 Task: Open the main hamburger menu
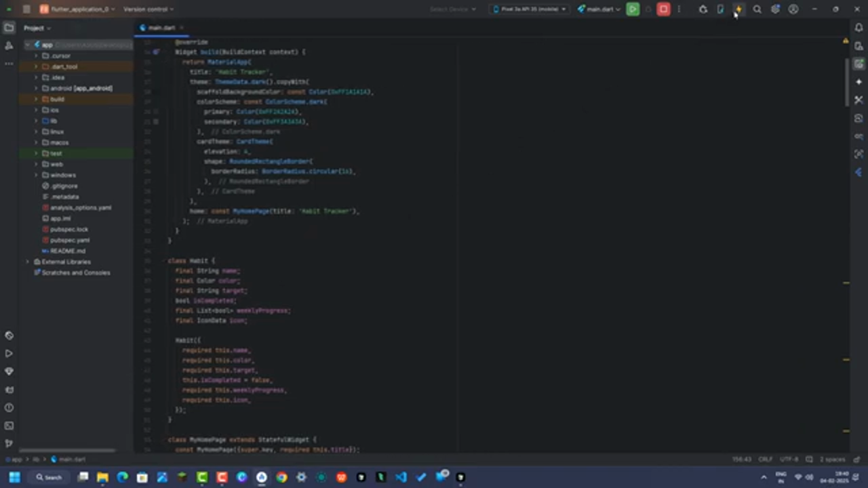click(x=26, y=9)
